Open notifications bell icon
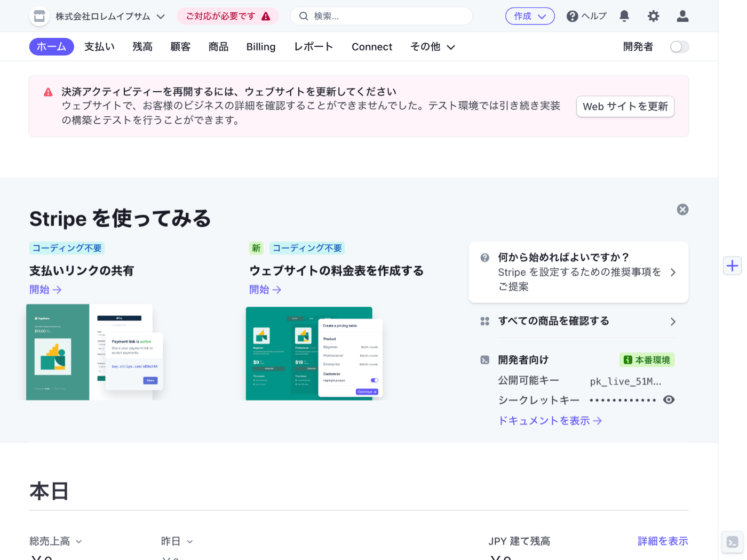Viewport: 747px width, 560px height. 624,16
